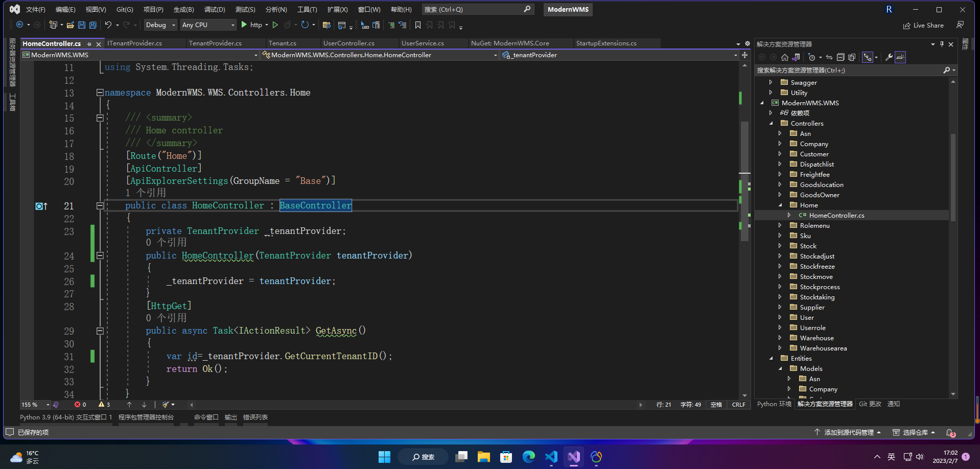Click the notifications bell in status bar

[950, 433]
